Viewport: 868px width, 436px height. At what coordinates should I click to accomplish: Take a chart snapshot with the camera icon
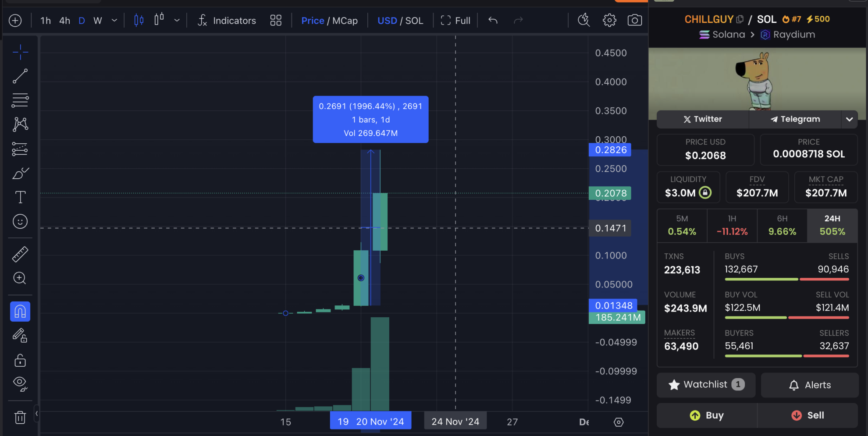coord(635,20)
